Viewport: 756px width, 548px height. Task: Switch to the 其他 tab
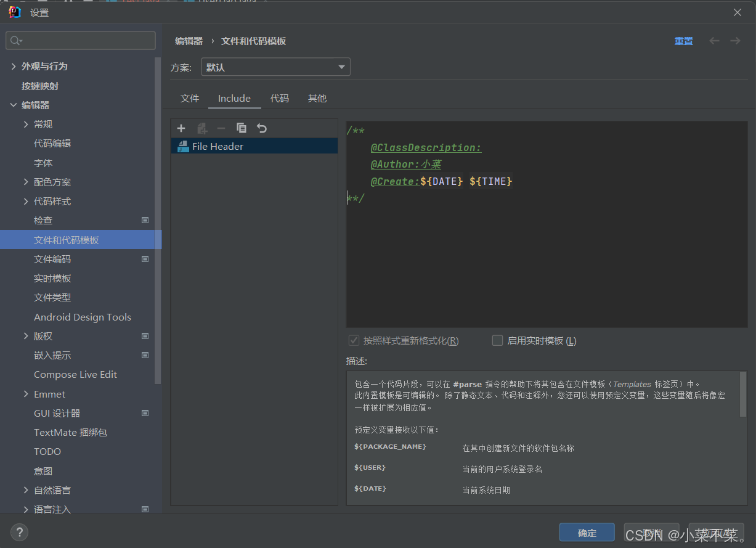(x=317, y=99)
